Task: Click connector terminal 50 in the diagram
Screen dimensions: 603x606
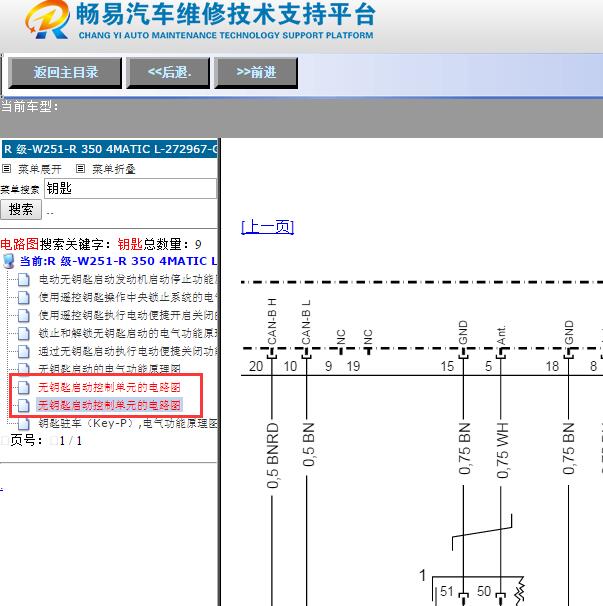Action: pyautogui.click(x=484, y=591)
